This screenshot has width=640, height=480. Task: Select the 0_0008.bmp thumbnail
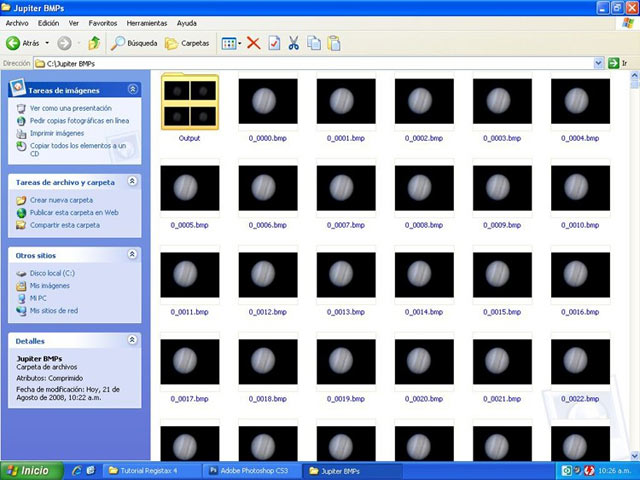pyautogui.click(x=424, y=190)
